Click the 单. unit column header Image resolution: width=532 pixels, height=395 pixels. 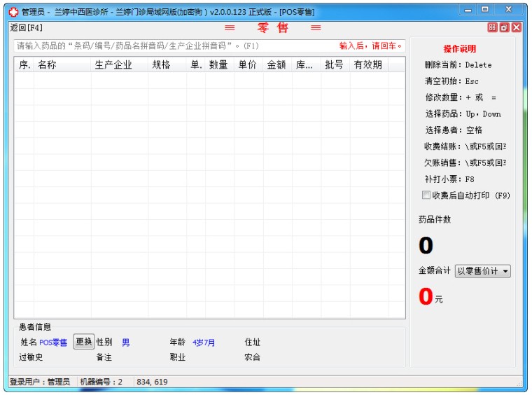(196, 64)
